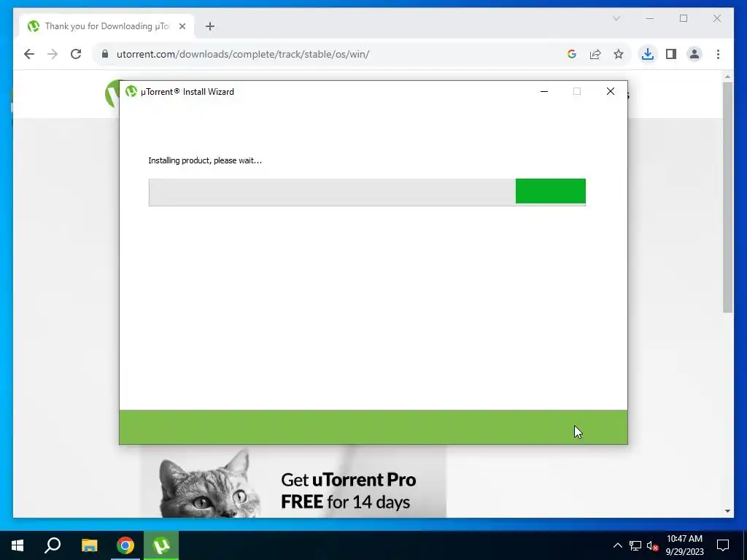Click the Installing product, please wait text

[x=205, y=160]
